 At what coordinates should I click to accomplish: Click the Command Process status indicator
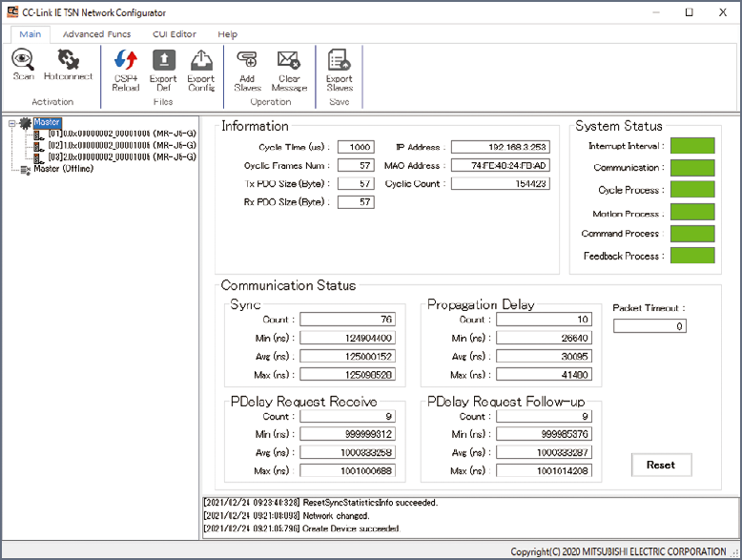point(692,234)
